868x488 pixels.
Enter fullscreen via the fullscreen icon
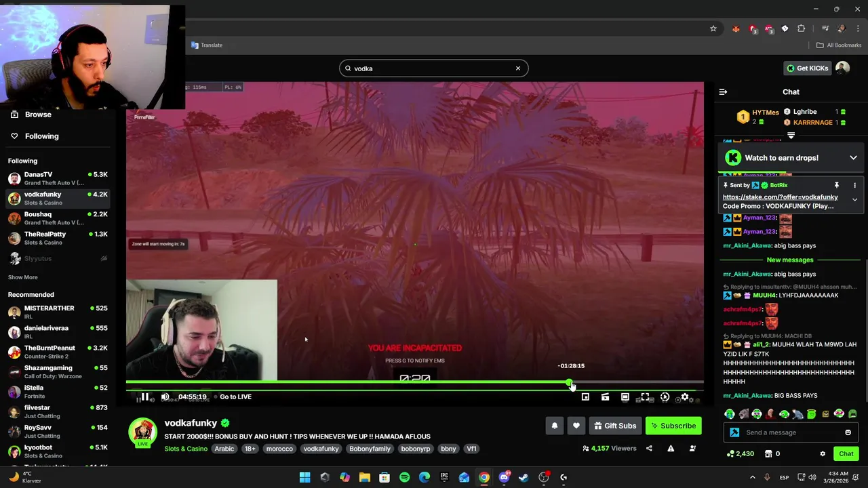[x=645, y=397]
